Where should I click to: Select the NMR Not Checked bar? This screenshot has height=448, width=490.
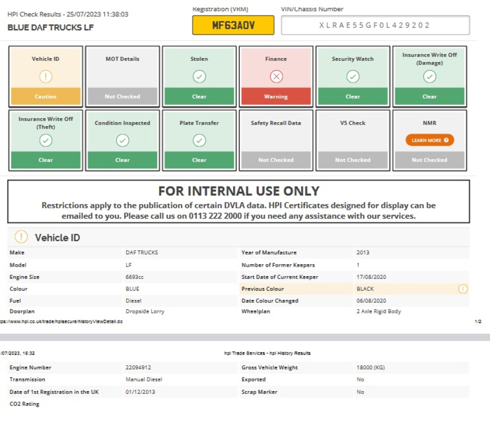pos(430,160)
